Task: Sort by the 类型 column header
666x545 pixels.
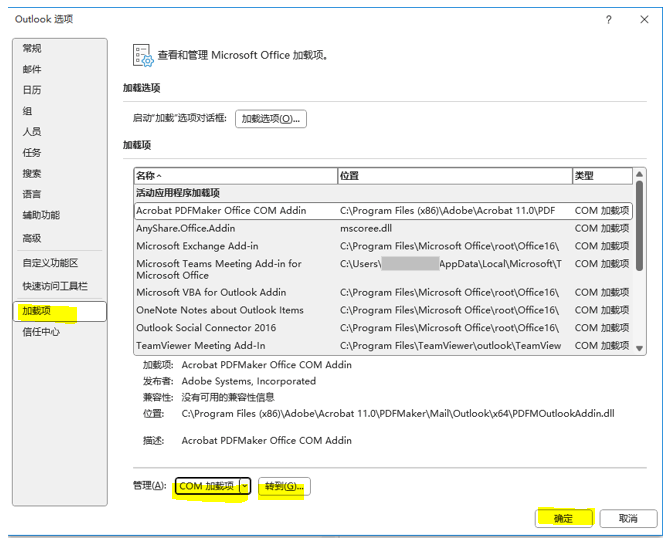Action: (602, 176)
